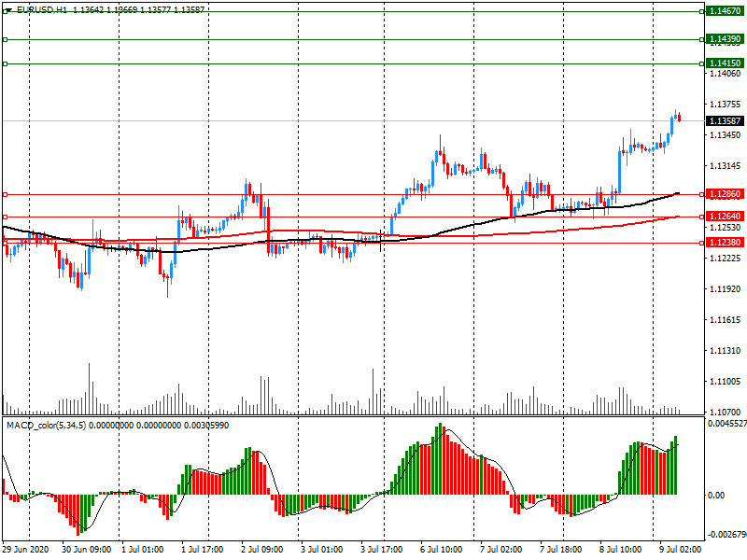Click the 6 Jul 10:00 time axis label
This screenshot has width=747, height=560.
441,550
